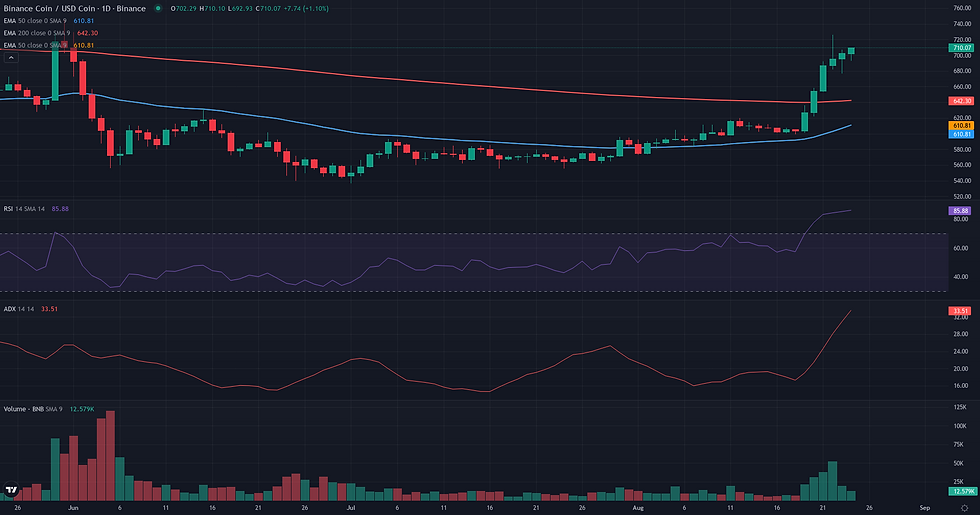Click the green 12.579K volume axis label
Viewport: 980px width, 515px height.
(x=961, y=491)
